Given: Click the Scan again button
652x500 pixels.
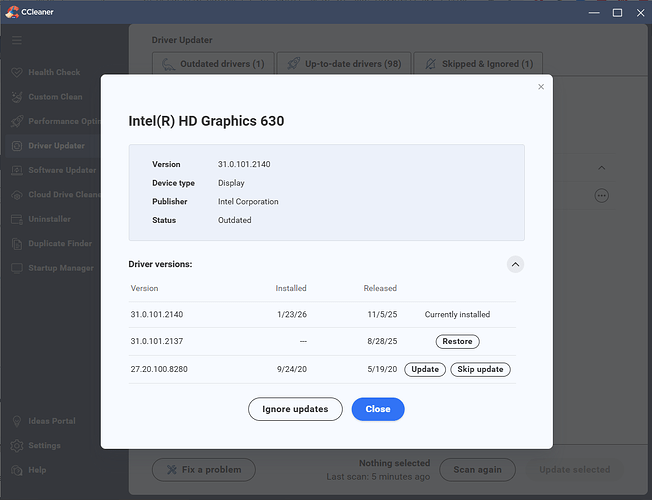Looking at the screenshot, I should pos(478,469).
